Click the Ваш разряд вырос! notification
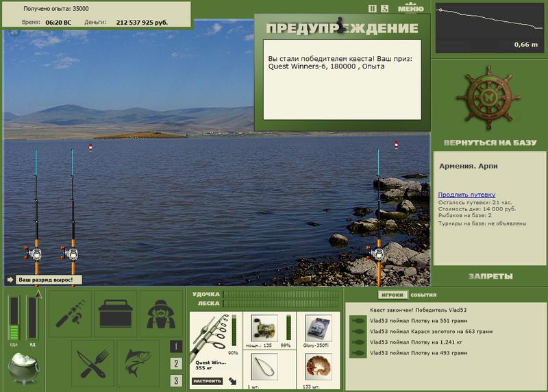Screen dimensions: 548x392 click(x=49, y=280)
